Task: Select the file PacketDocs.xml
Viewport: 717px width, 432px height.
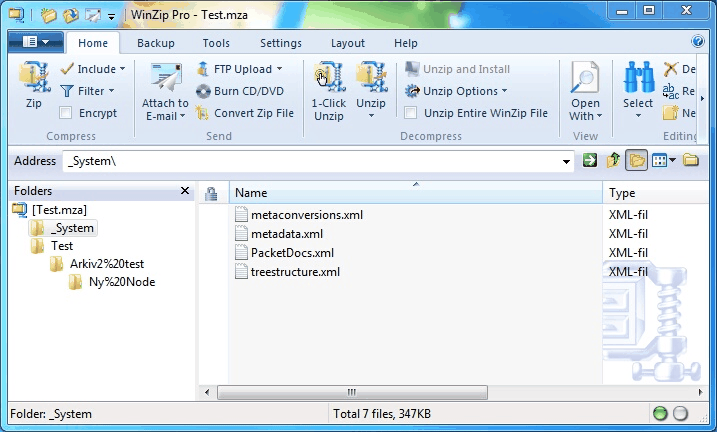Action: tap(292, 253)
